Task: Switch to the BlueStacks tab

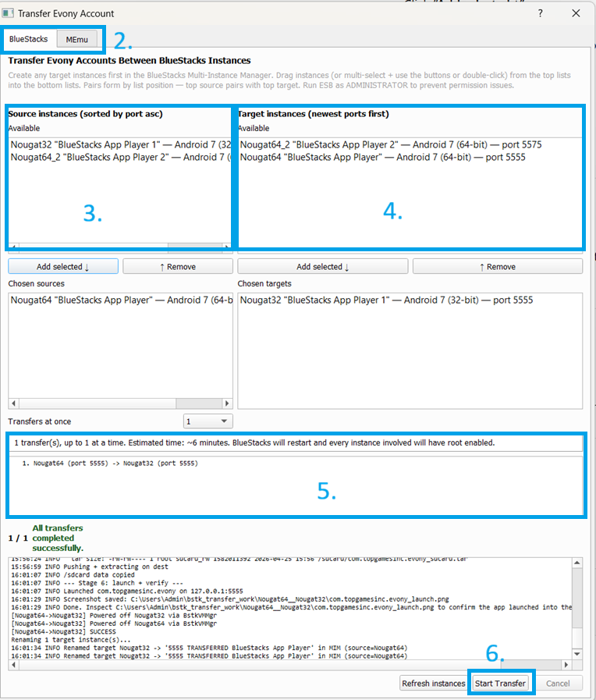Action: pyautogui.click(x=29, y=39)
